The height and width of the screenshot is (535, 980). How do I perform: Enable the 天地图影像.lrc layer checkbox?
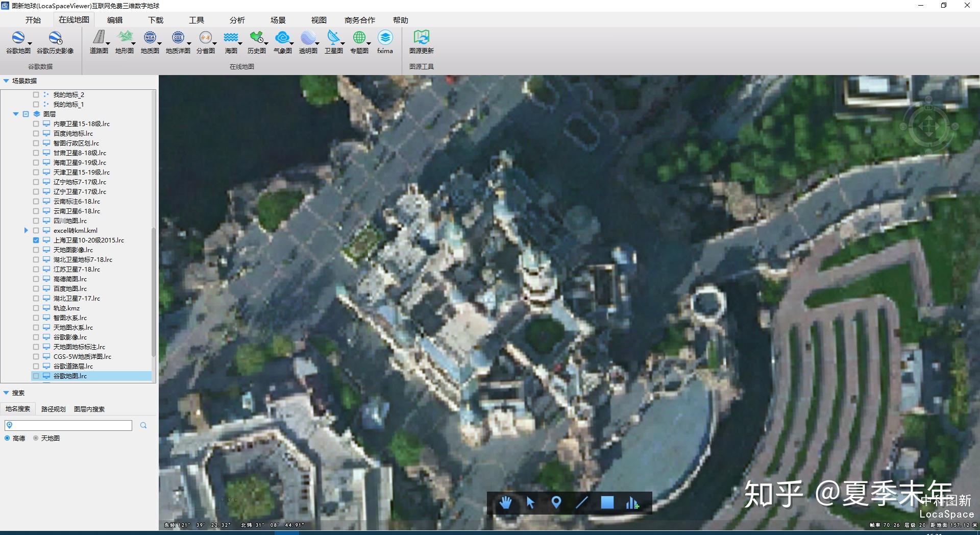tap(36, 250)
